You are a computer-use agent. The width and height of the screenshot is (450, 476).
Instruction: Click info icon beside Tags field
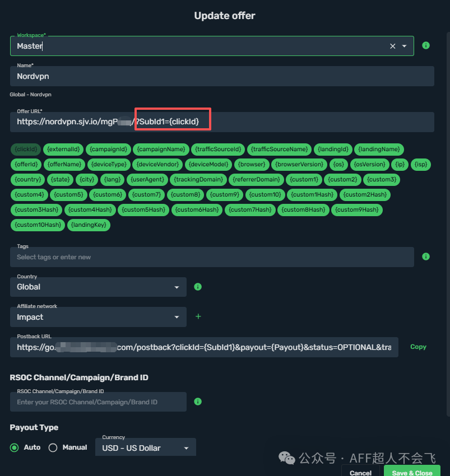pyautogui.click(x=426, y=256)
